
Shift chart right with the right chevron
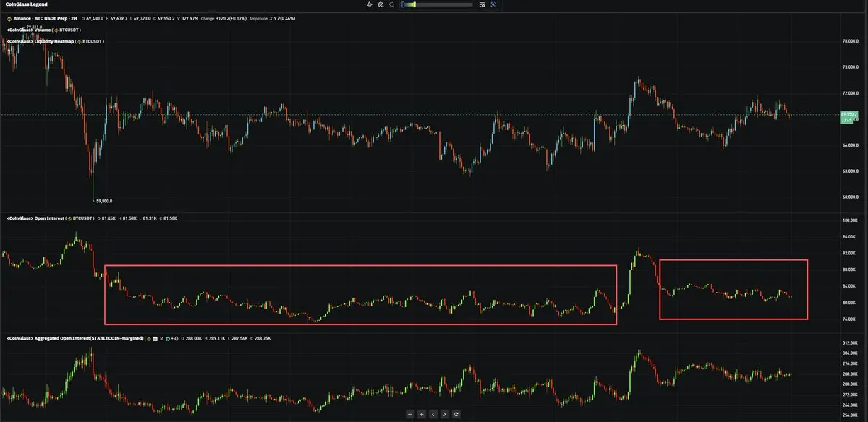click(445, 414)
